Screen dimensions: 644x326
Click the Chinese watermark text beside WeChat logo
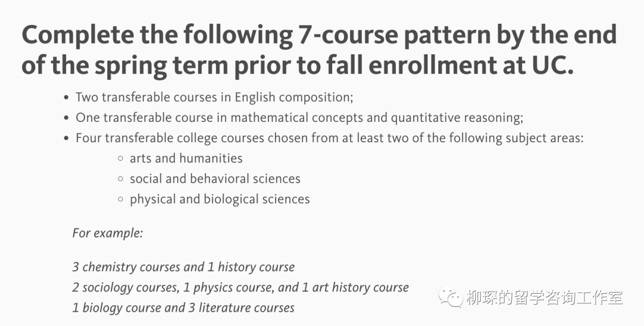click(x=544, y=297)
